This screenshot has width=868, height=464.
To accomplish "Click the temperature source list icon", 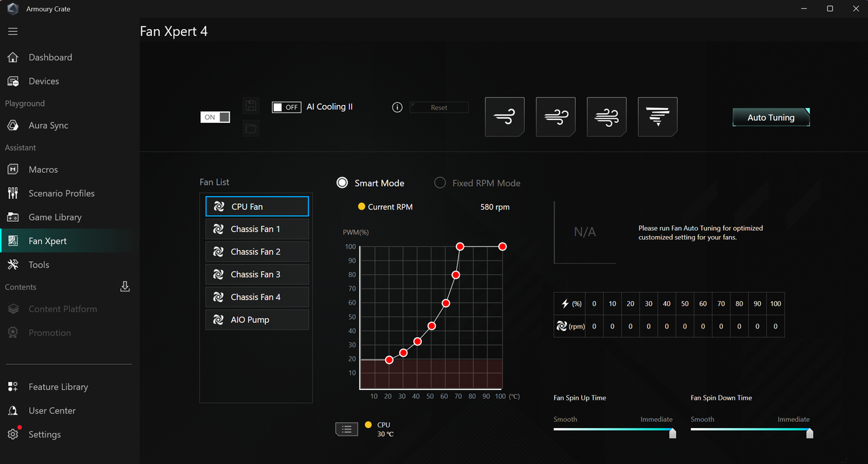I will tap(347, 429).
